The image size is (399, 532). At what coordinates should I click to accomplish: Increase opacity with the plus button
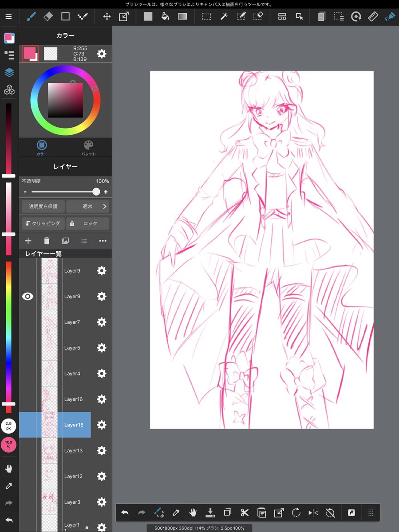click(x=106, y=192)
